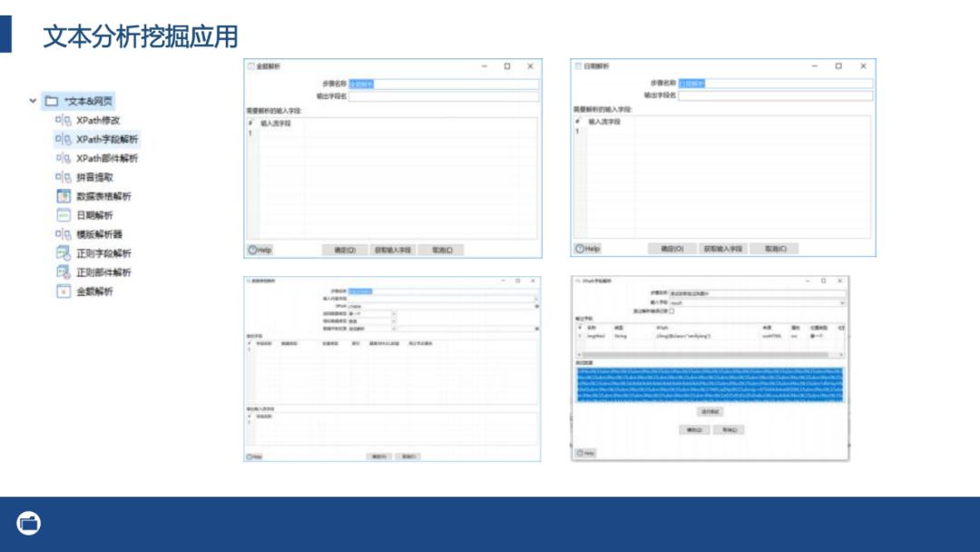Click the folder icon of *文本&网页
This screenshot has height=552, width=980.
point(52,101)
